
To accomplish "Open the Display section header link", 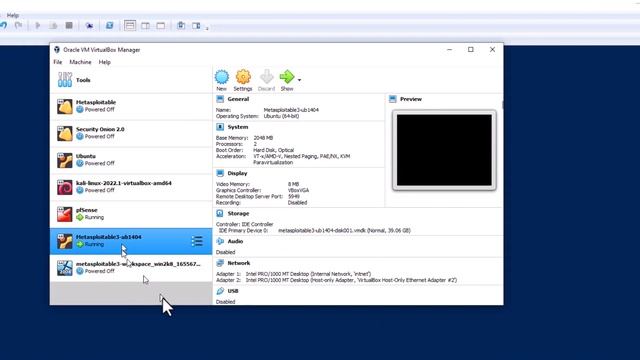I will (238, 173).
